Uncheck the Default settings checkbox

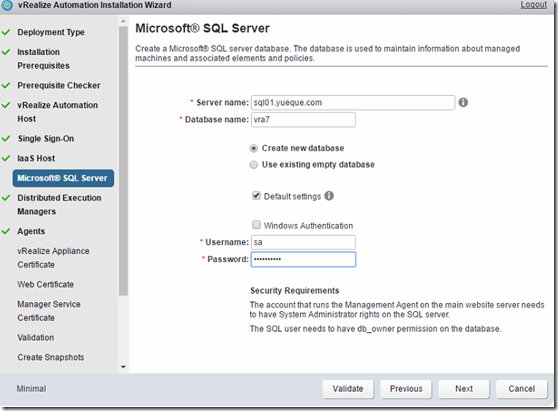(256, 196)
